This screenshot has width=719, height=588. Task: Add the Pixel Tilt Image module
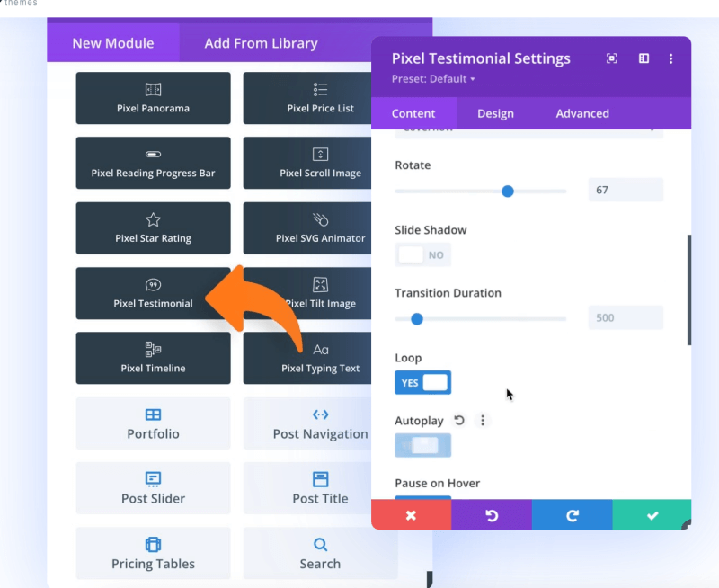(307, 293)
